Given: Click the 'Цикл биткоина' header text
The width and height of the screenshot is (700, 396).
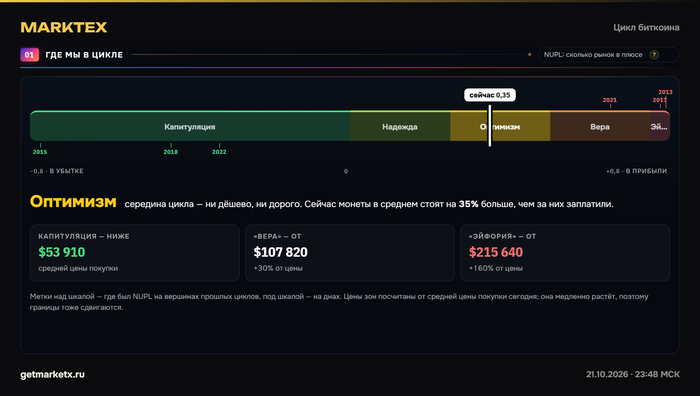Looking at the screenshot, I should (646, 28).
